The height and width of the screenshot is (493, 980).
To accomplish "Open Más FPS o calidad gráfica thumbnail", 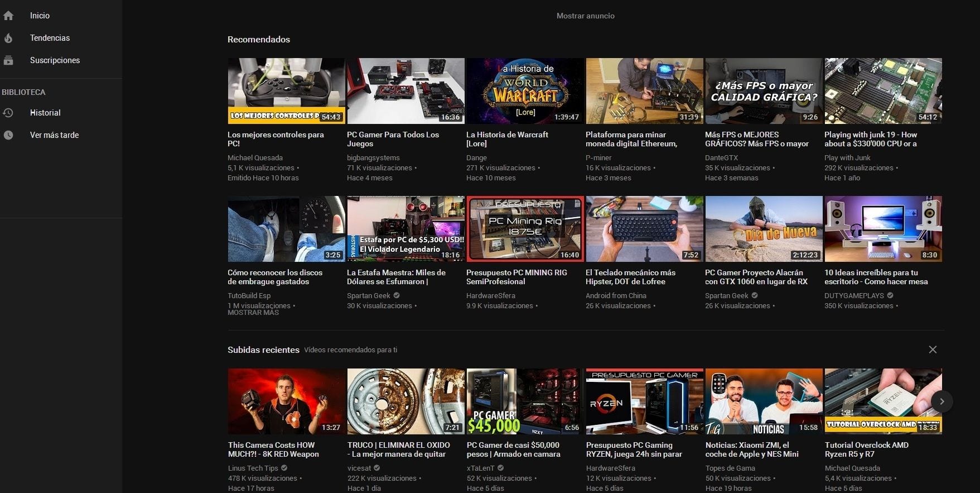I will (764, 90).
